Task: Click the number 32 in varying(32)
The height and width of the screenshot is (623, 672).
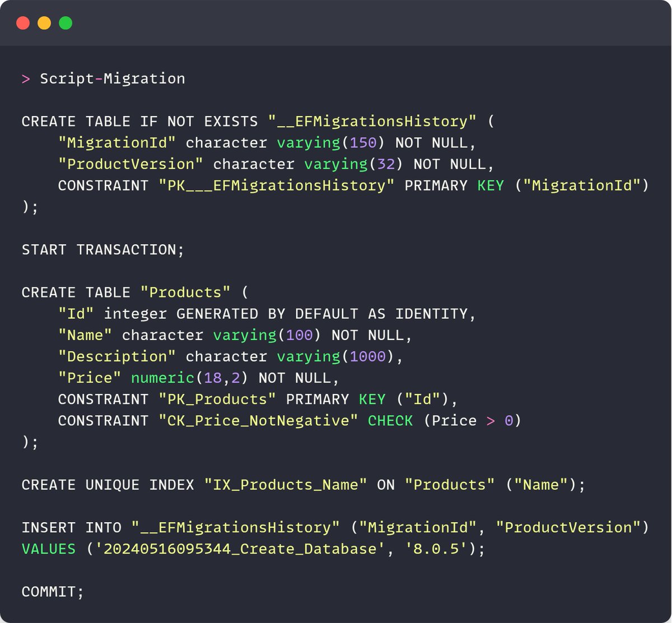Action: [386, 164]
